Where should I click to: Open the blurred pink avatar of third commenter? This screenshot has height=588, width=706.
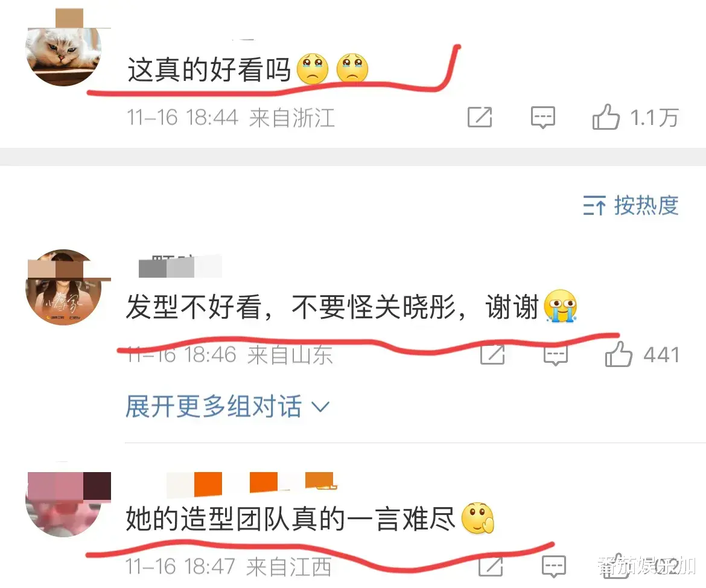click(x=63, y=500)
